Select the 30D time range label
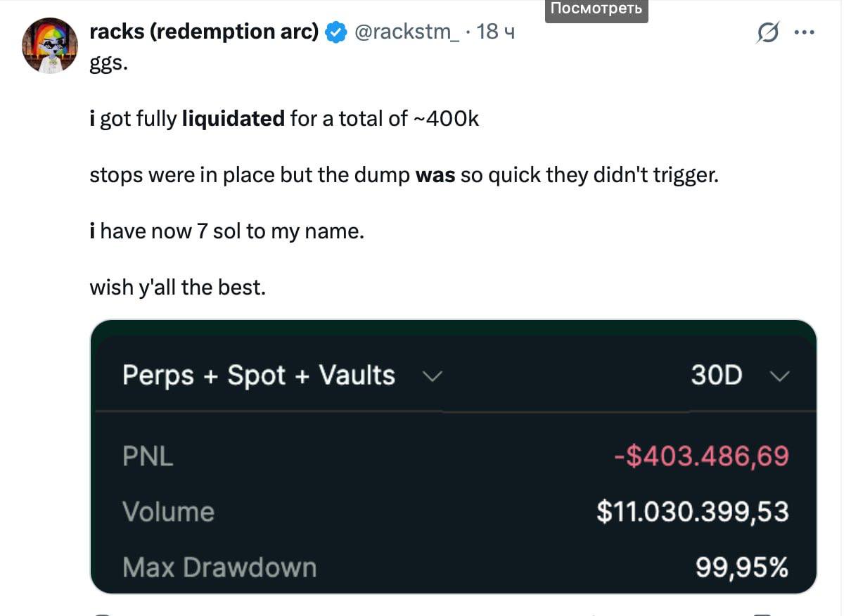Screen dimensions: 851x616 tap(716, 376)
